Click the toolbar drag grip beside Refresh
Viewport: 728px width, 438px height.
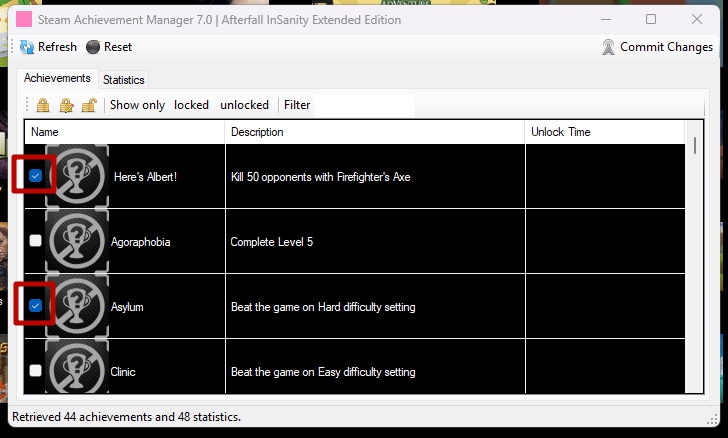(x=13, y=47)
